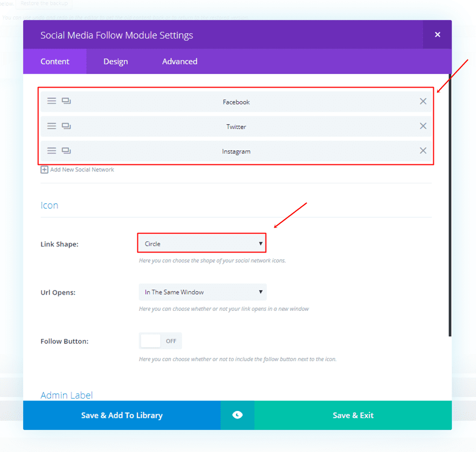476x452 pixels.
Task: Click the Follow Button field label
Action: (x=64, y=341)
